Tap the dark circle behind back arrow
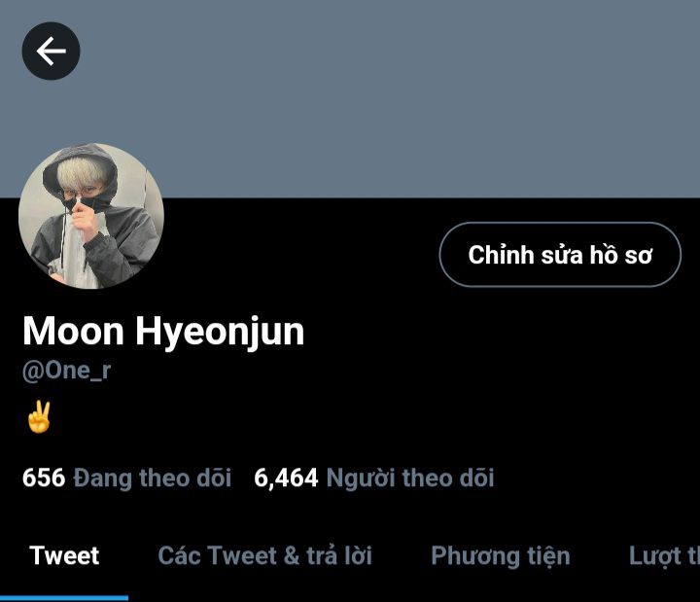Image resolution: width=700 pixels, height=602 pixels. [x=51, y=51]
